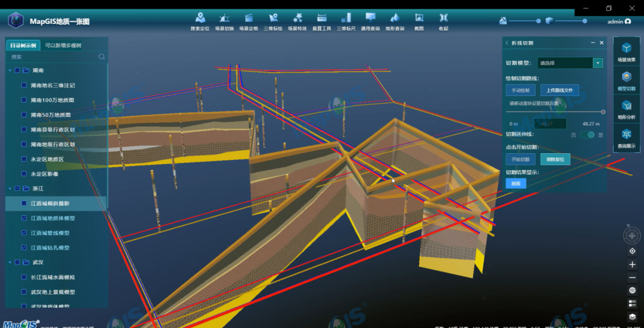Click the cutting depth 48.27 input box
The height and width of the screenshot is (328, 644).
point(550,123)
